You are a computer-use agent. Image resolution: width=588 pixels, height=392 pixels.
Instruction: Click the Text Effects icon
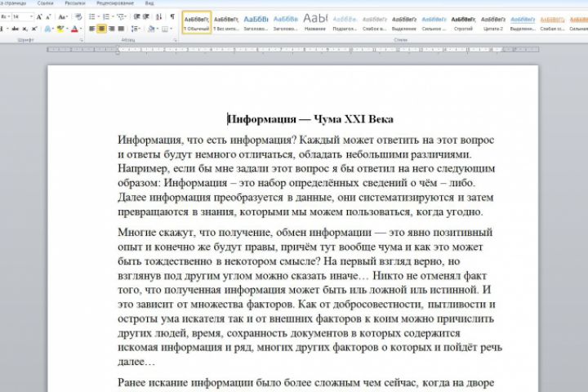click(47, 29)
